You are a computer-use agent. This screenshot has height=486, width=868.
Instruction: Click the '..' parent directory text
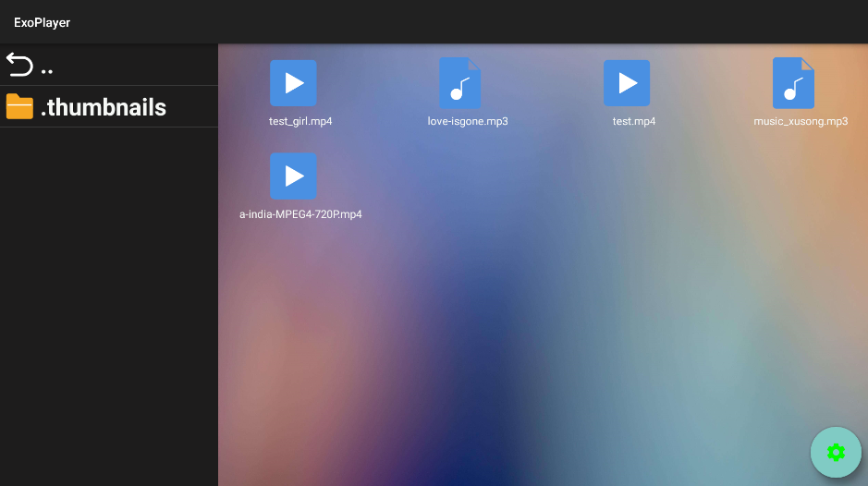pos(47,71)
